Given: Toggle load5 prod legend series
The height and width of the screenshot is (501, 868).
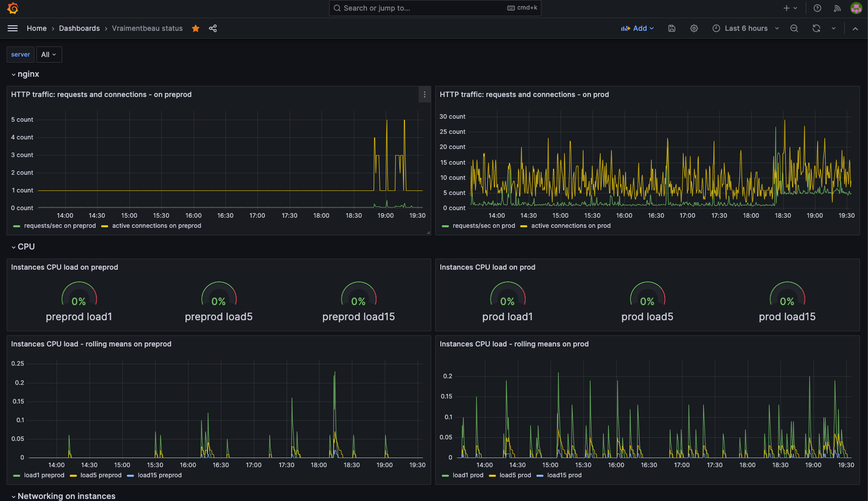Looking at the screenshot, I should click(x=515, y=475).
